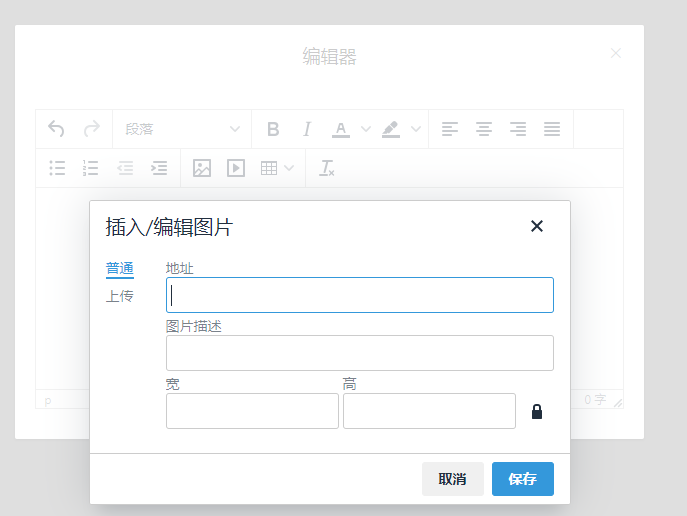This screenshot has height=516, width=687.
Task: Expand the text color dropdown arrow
Action: tap(365, 129)
